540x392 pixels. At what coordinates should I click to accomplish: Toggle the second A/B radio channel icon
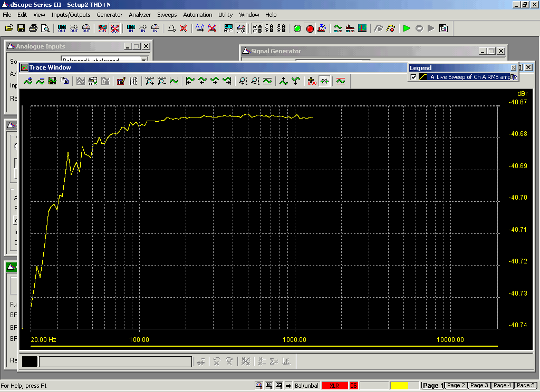(x=269, y=28)
